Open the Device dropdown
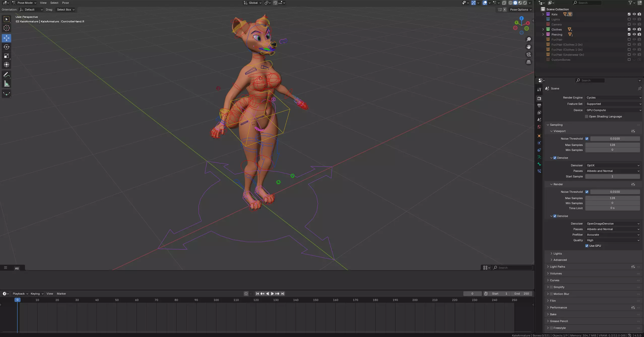Viewport: 644px width, 337px height. [x=614, y=110]
